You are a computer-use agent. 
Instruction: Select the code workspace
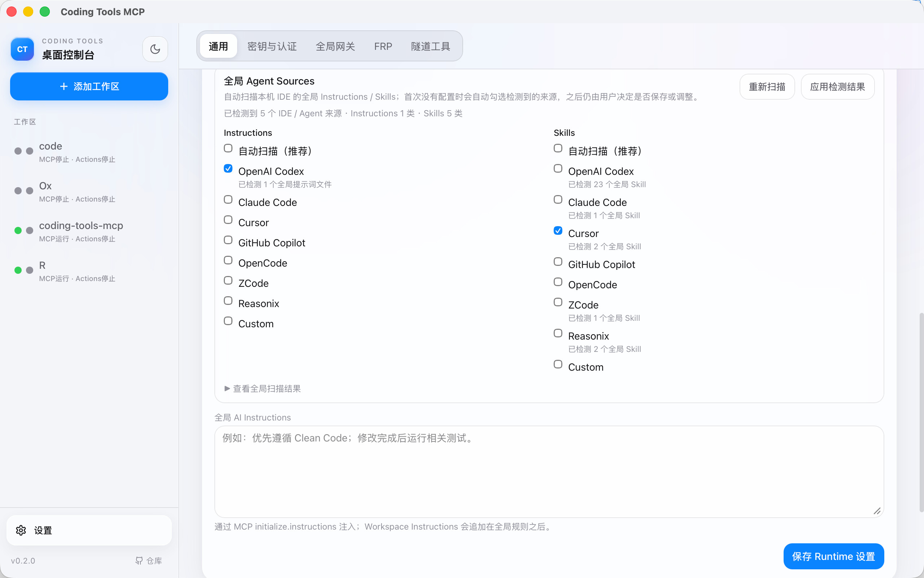pos(89,152)
